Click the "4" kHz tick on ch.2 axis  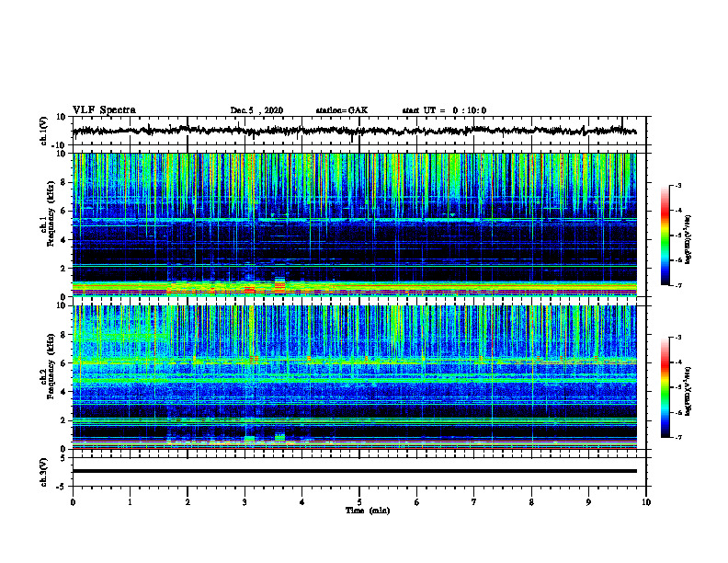(x=63, y=392)
